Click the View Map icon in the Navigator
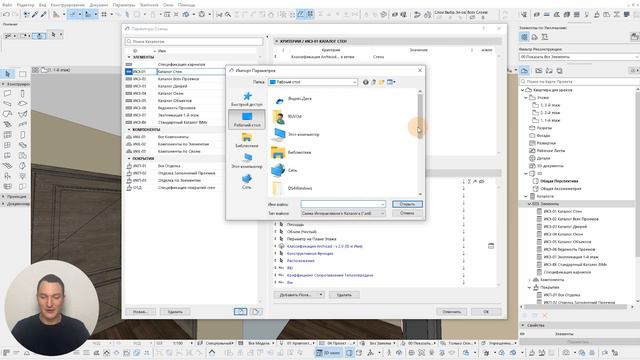The height and width of the screenshot is (360, 640). (539, 71)
